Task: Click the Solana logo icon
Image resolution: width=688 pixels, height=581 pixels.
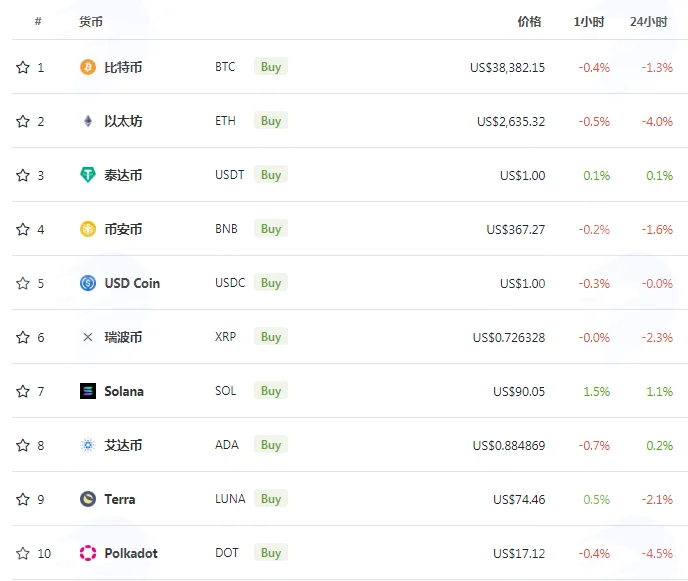Action: pyautogui.click(x=88, y=391)
